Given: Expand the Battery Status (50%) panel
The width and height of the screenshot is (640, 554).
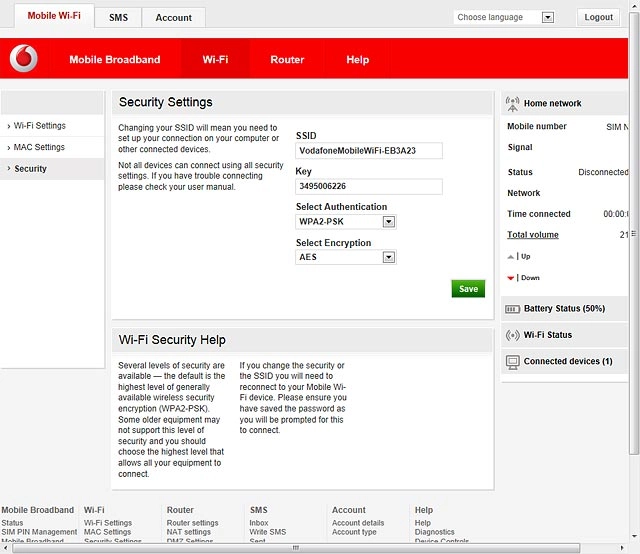Looking at the screenshot, I should pos(564,309).
